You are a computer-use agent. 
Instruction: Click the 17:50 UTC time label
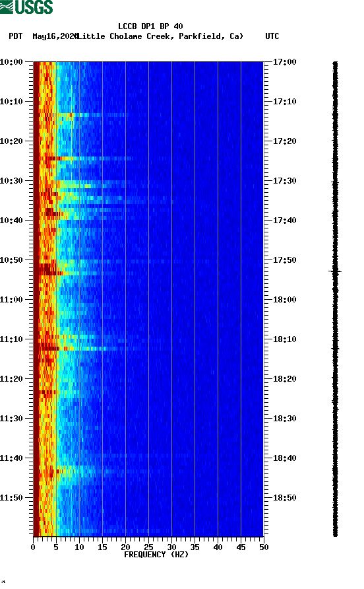pyautogui.click(x=284, y=260)
